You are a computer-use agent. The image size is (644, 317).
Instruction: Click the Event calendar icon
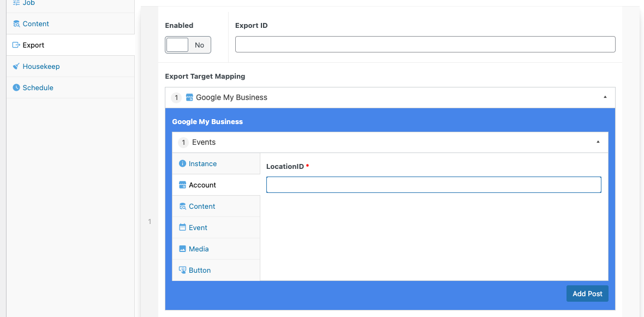tap(182, 227)
